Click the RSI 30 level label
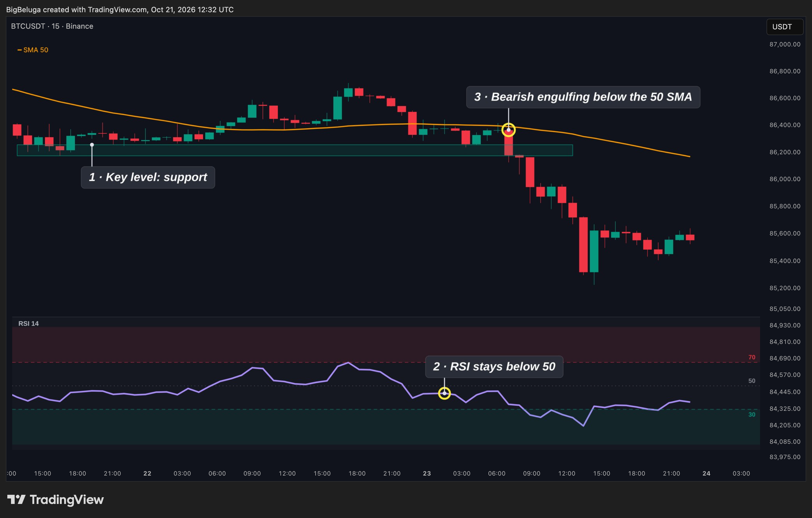This screenshot has width=812, height=518. (752, 414)
